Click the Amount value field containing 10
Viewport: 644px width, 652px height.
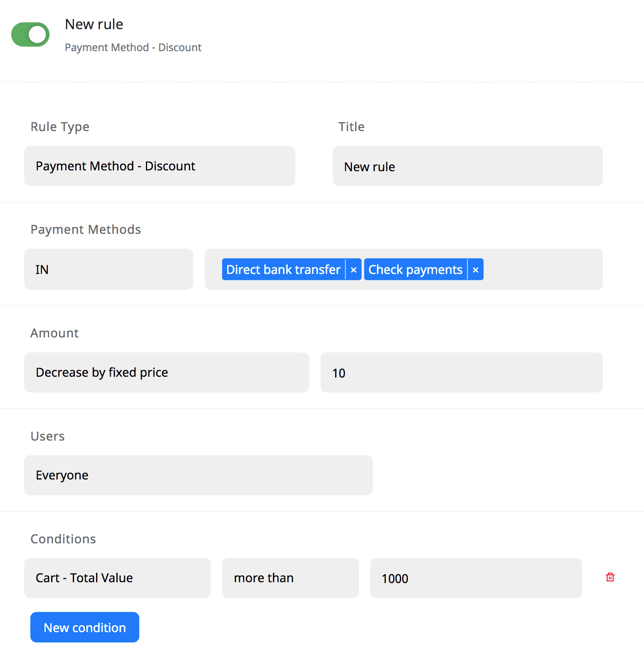pos(461,373)
